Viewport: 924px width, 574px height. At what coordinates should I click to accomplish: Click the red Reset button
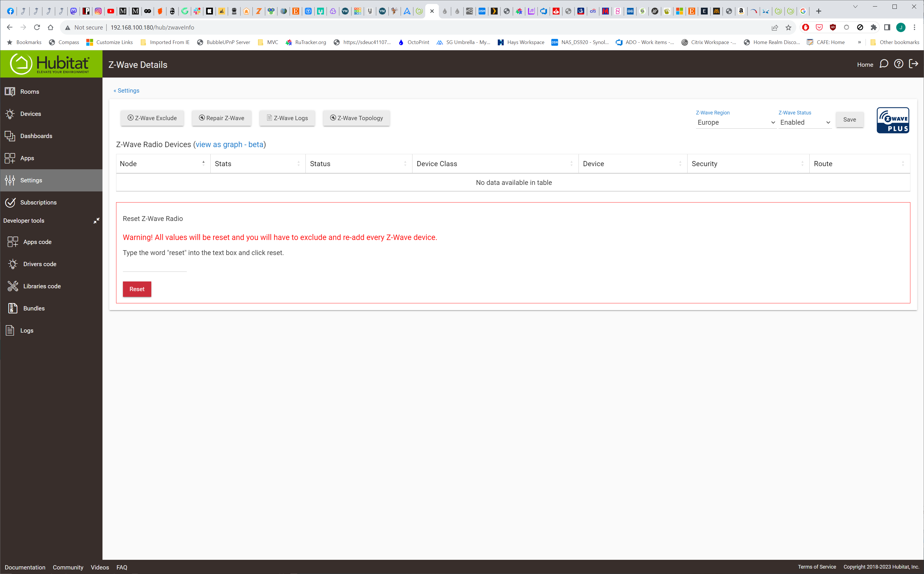point(137,289)
